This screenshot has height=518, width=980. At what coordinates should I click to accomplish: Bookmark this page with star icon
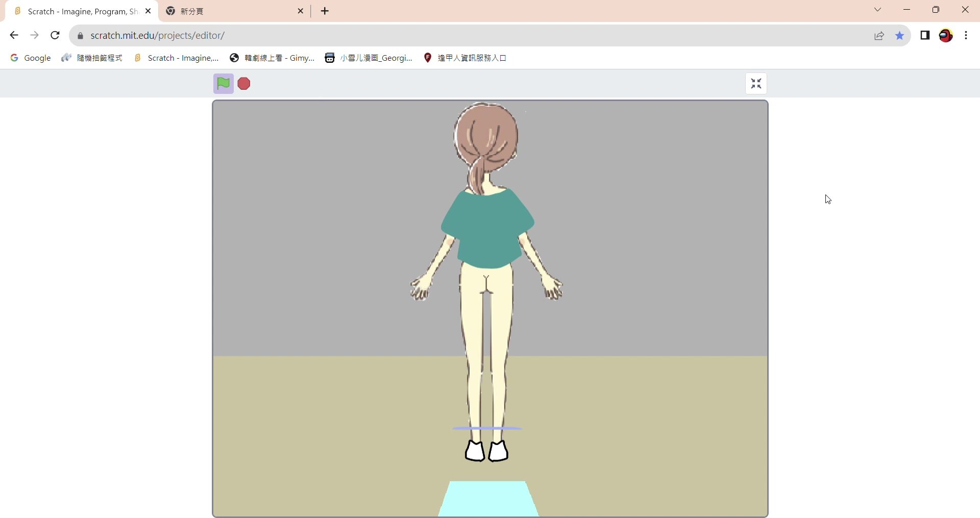point(899,36)
